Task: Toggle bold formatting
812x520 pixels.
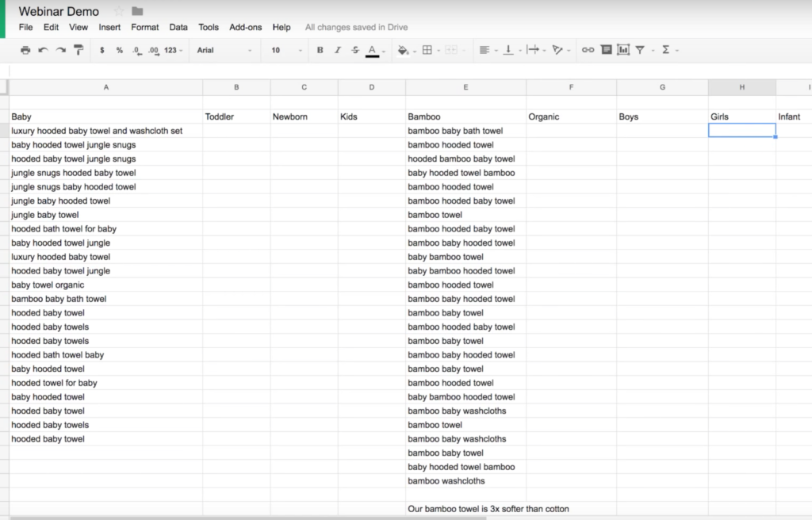Action: 320,50
